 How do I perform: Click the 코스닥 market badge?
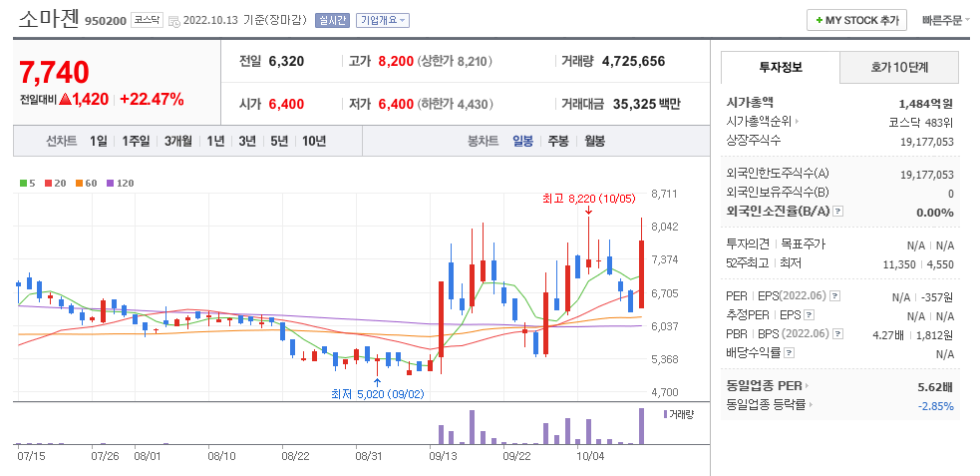coord(147,20)
